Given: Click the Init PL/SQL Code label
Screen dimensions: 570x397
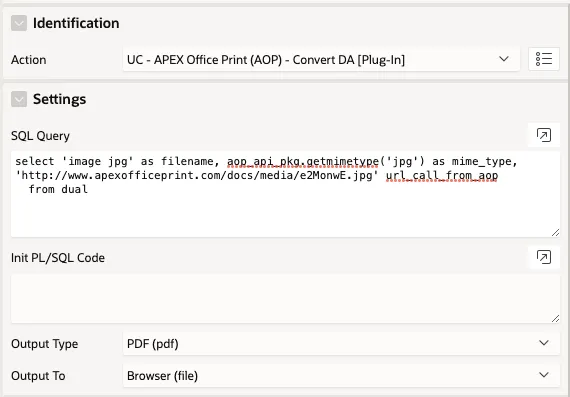Looking at the screenshot, I should 58,258.
